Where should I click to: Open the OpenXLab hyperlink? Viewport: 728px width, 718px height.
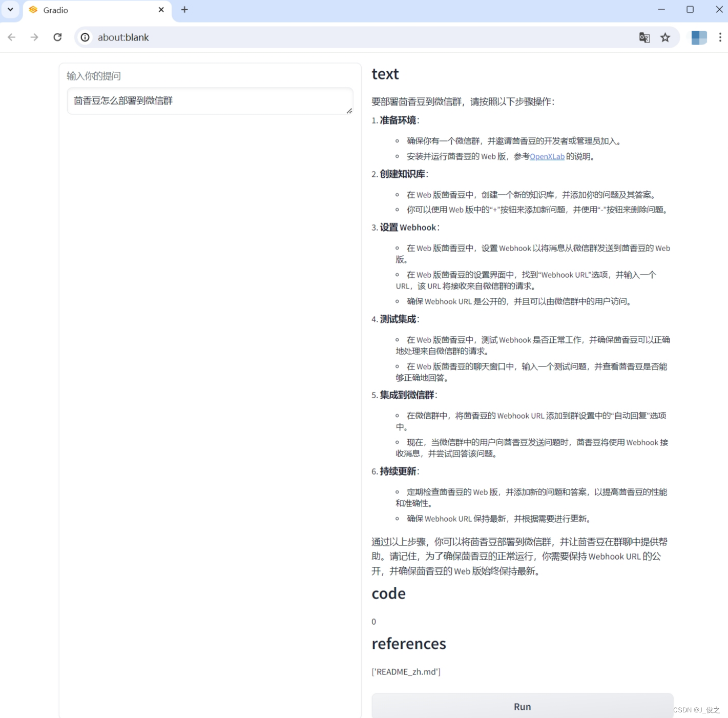pos(547,156)
